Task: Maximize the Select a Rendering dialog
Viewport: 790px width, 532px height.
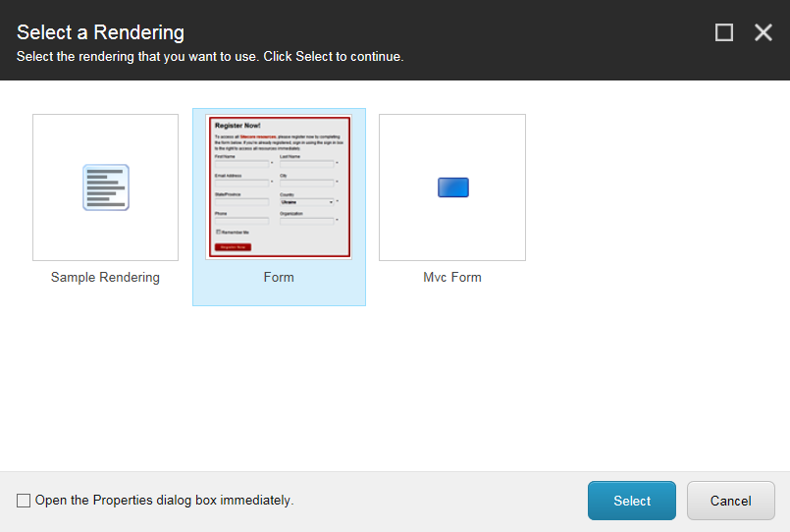Action: point(724,32)
